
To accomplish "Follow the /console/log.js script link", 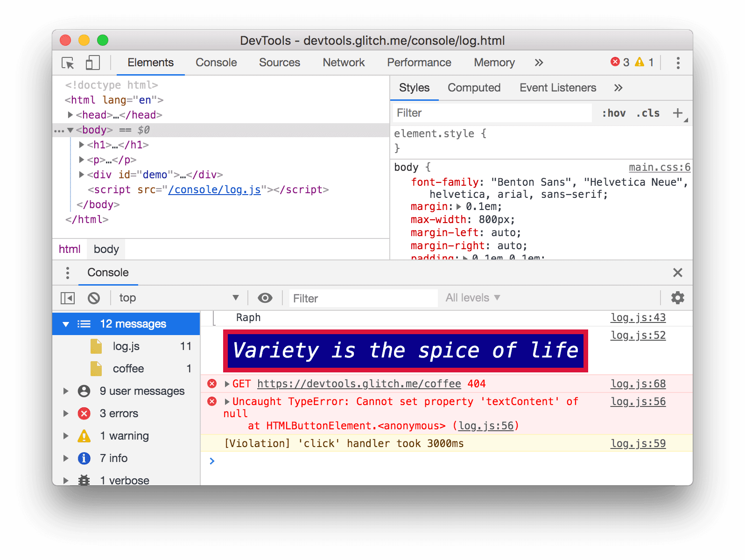I will (x=214, y=189).
